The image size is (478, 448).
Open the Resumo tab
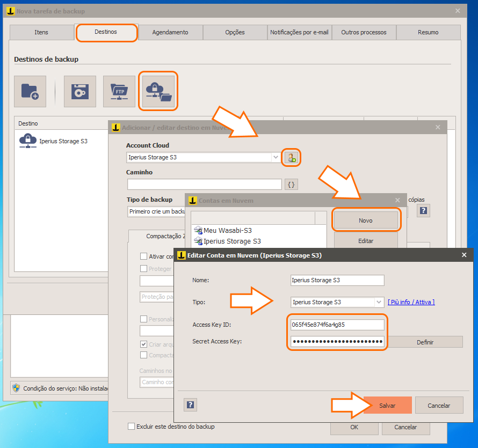pyautogui.click(x=428, y=32)
